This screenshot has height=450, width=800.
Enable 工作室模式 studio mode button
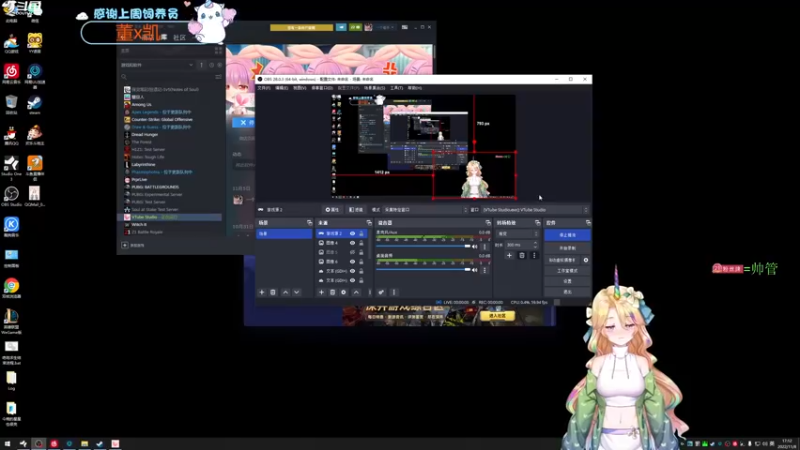click(x=567, y=271)
